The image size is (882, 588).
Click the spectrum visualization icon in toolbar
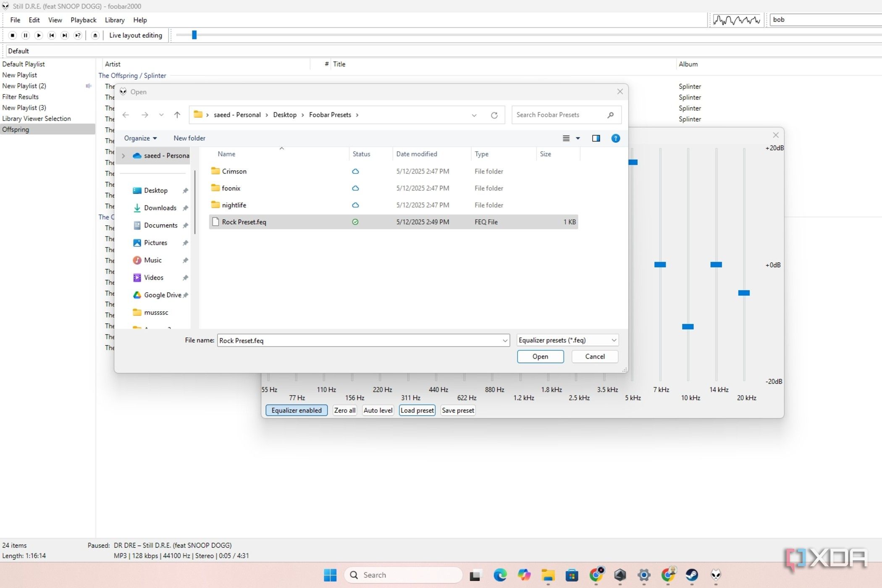click(737, 20)
